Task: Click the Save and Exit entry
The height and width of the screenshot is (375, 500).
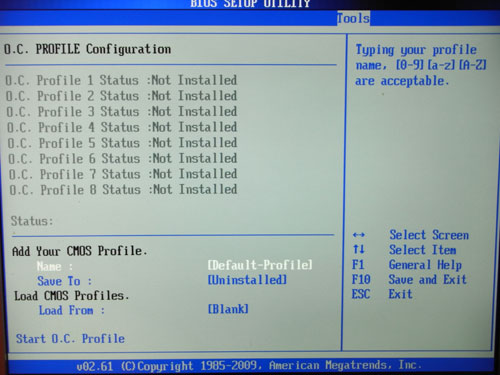Action: 428,279
